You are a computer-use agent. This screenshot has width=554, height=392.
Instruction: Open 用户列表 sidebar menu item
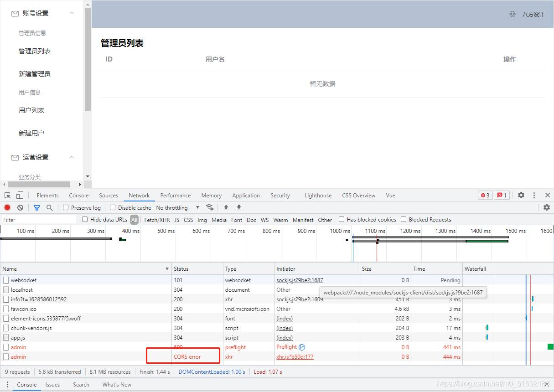pyautogui.click(x=31, y=110)
